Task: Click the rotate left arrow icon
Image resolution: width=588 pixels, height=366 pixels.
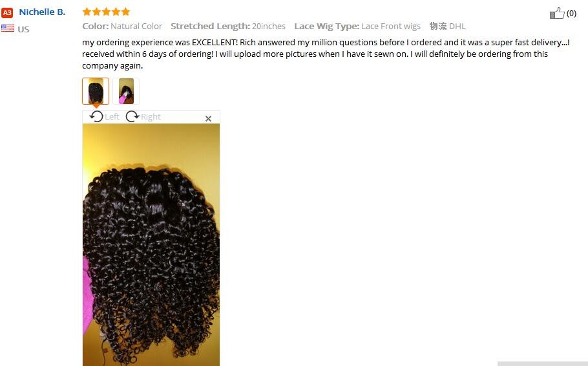Action: tap(96, 117)
